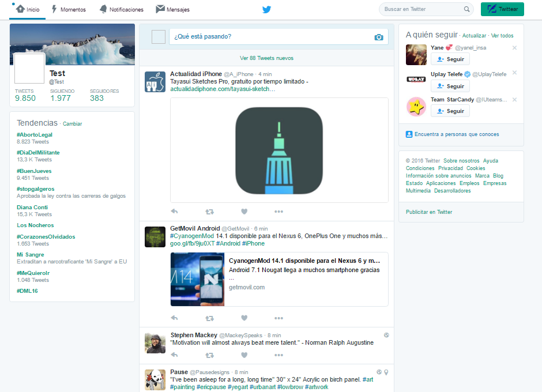The height and width of the screenshot is (392, 542).
Task: Follow Yane with Seguir button
Action: (450, 59)
